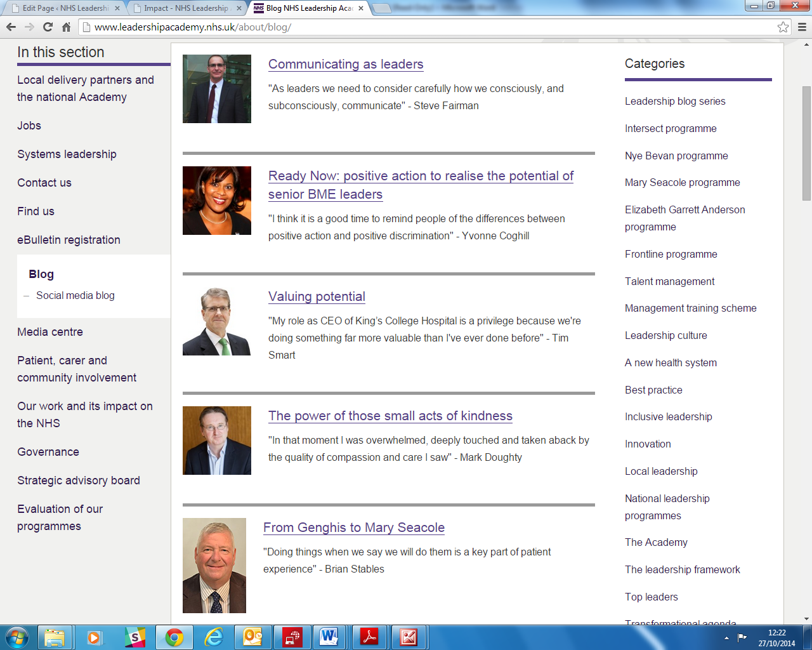Click Tim Smart's photo thumbnail

(x=217, y=321)
